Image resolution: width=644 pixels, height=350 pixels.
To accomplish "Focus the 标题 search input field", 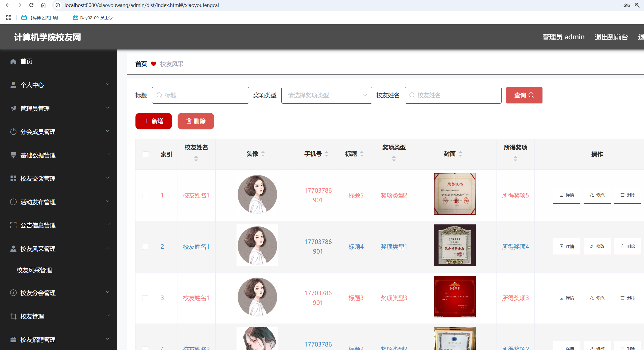I will (x=200, y=95).
